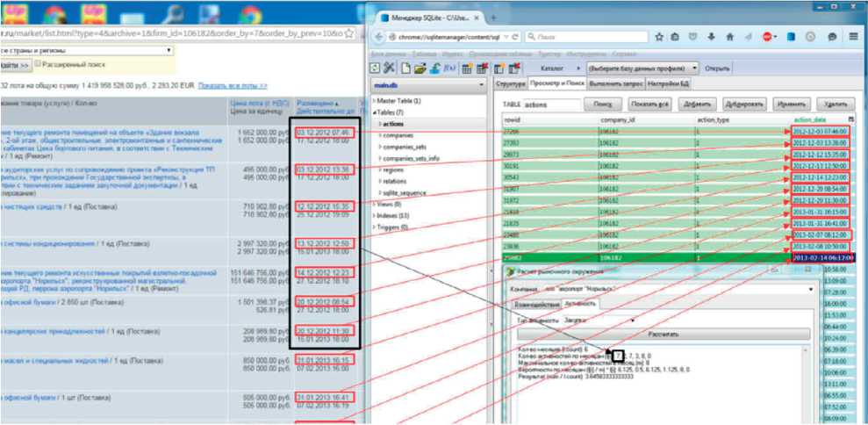This screenshot has height=425, width=868.
Task: Click the Поиск button next to TABLE field
Action: (x=603, y=104)
